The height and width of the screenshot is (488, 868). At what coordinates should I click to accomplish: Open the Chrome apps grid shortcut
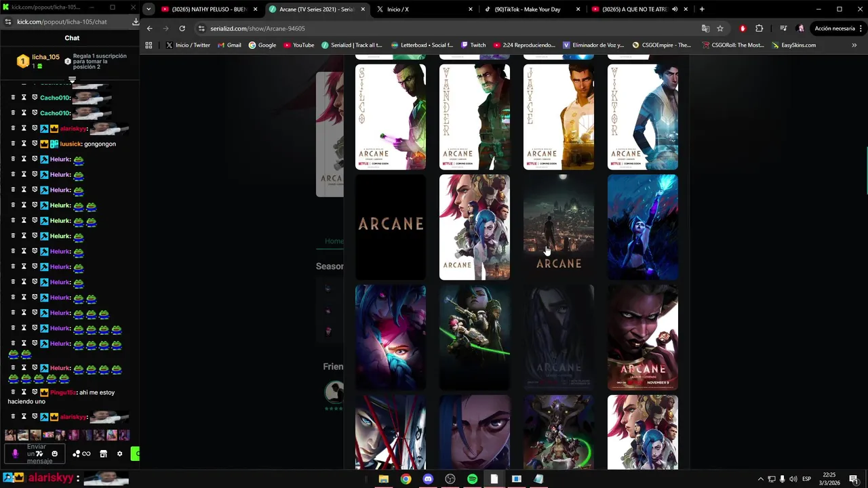(x=149, y=45)
